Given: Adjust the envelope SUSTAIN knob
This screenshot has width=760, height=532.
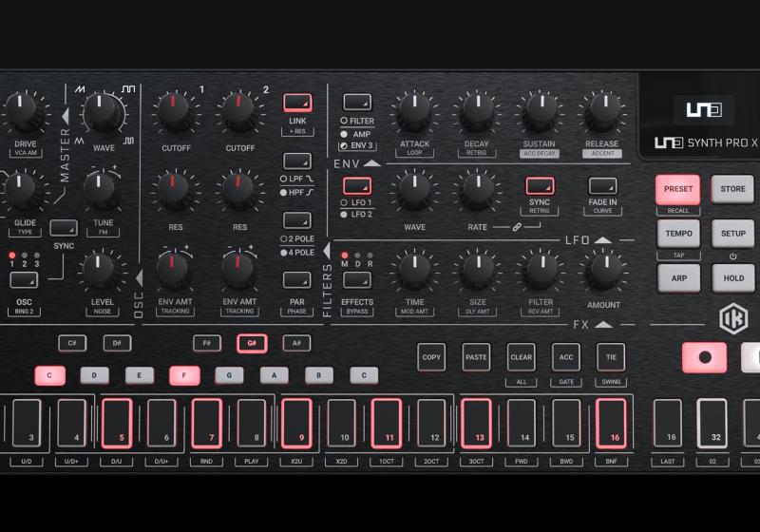Looking at the screenshot, I should [x=541, y=112].
